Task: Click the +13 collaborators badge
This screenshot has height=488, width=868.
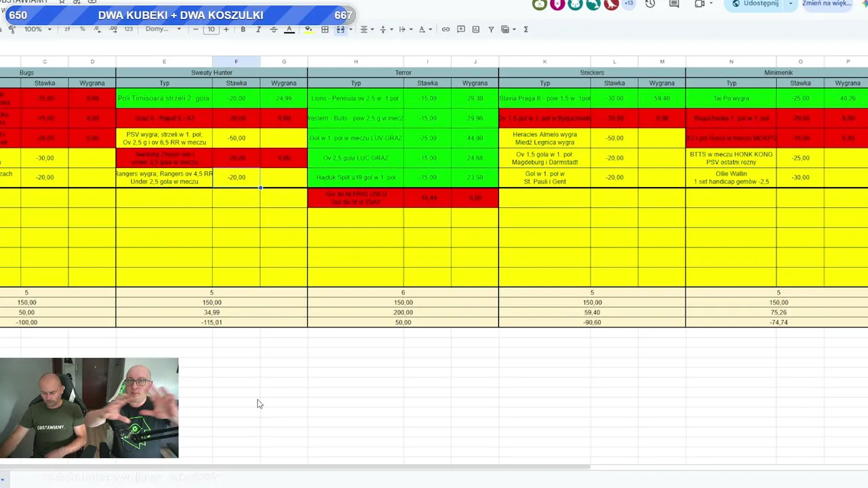Action: click(629, 4)
